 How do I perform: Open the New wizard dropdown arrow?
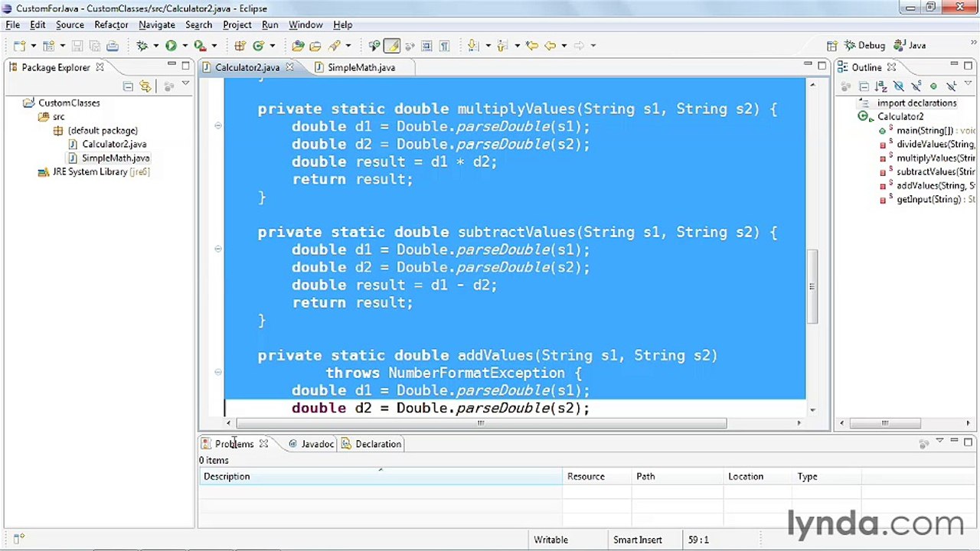pyautogui.click(x=33, y=46)
